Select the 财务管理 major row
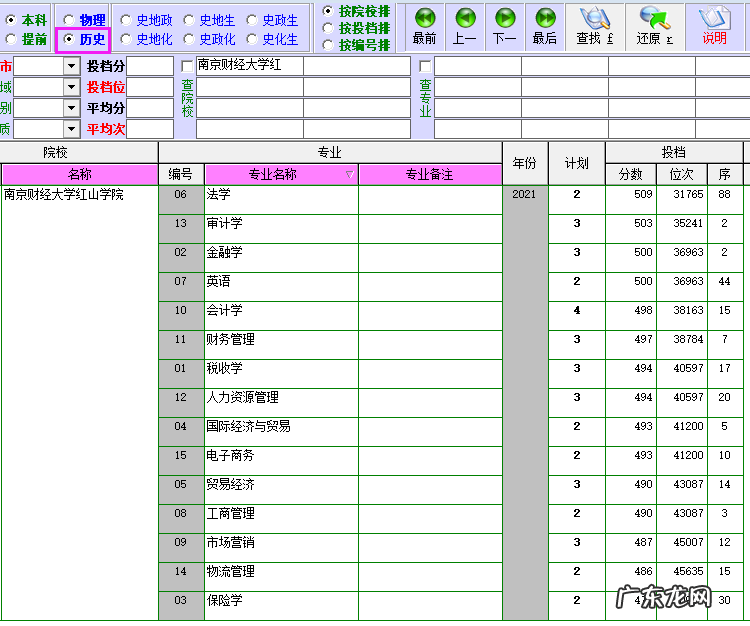 tap(282, 345)
